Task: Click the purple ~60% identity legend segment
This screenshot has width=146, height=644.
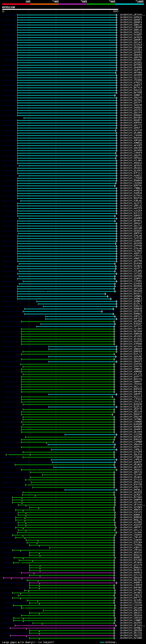Action: [x=73, y=4]
